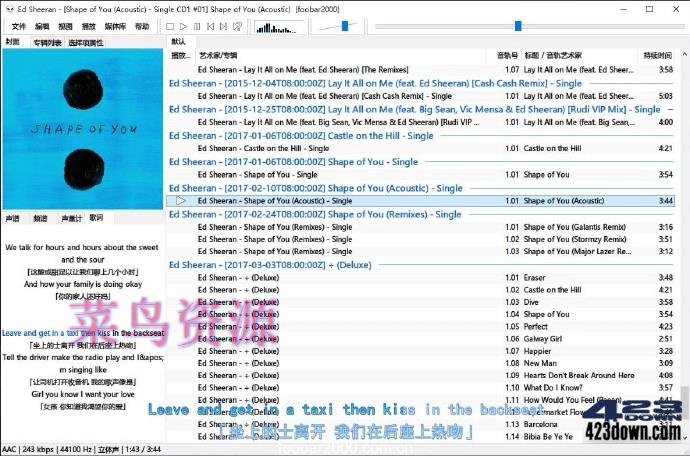
Task: Click the 播放.. column header
Action: (x=181, y=55)
